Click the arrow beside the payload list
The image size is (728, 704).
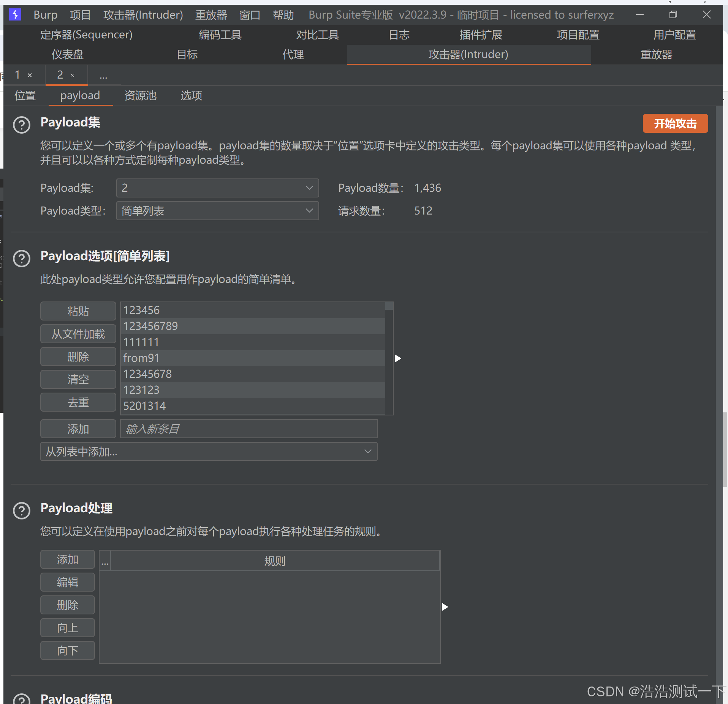pos(398,358)
